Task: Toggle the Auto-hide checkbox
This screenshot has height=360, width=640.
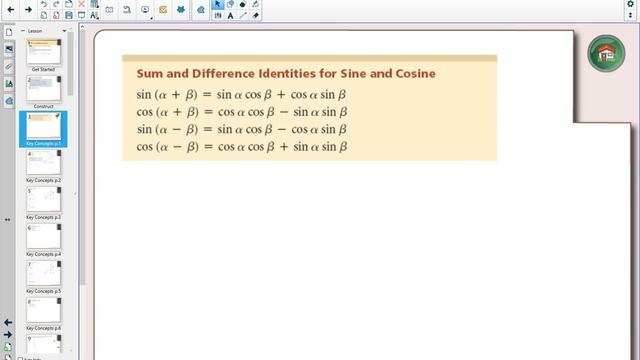Action: point(20,359)
